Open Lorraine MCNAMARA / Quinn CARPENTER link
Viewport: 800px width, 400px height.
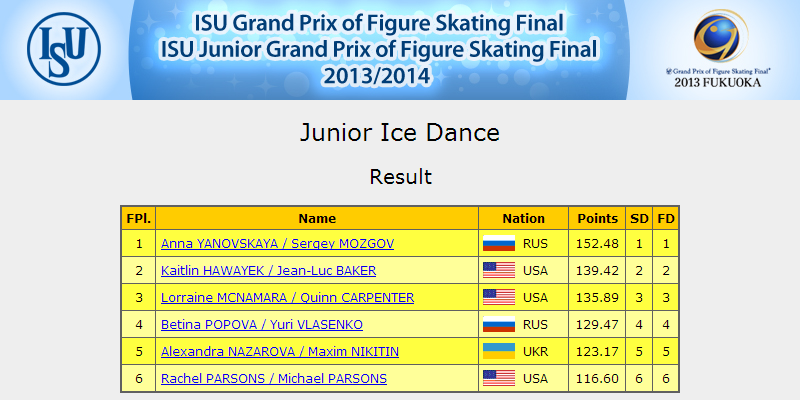point(287,298)
